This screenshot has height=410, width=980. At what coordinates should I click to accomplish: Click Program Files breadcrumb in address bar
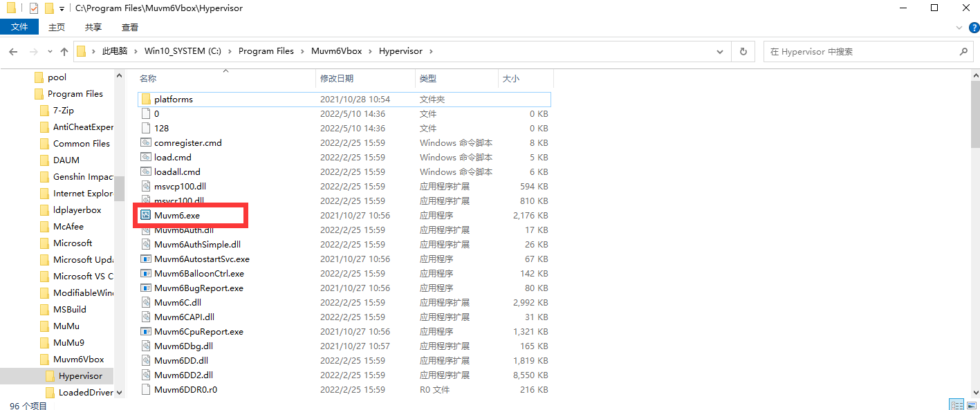(x=266, y=51)
